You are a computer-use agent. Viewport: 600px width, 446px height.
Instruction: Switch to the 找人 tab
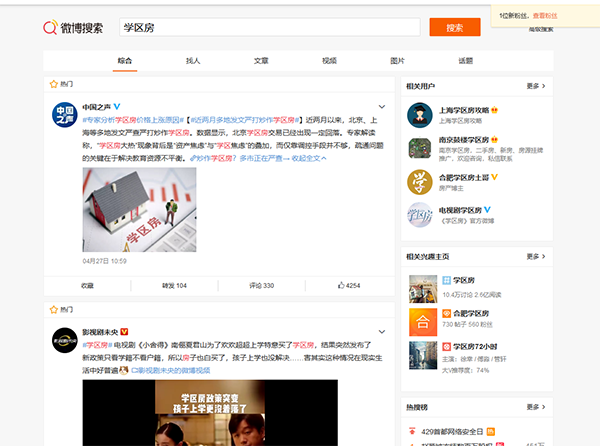point(193,60)
